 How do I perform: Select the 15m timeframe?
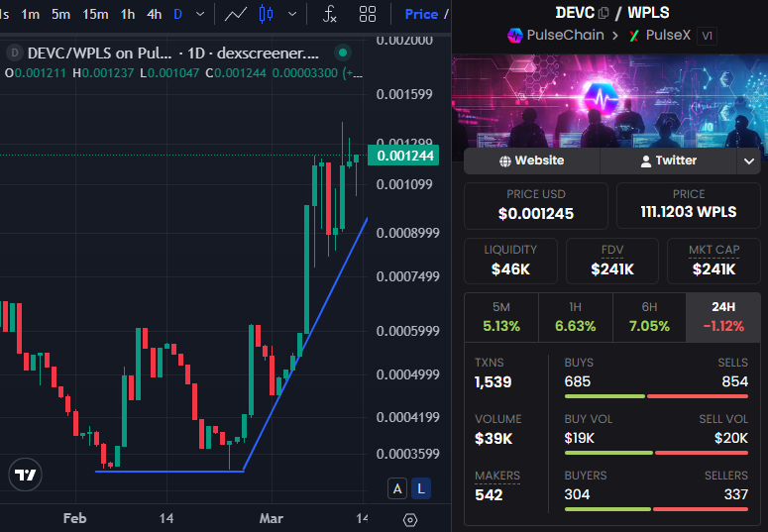pyautogui.click(x=95, y=14)
